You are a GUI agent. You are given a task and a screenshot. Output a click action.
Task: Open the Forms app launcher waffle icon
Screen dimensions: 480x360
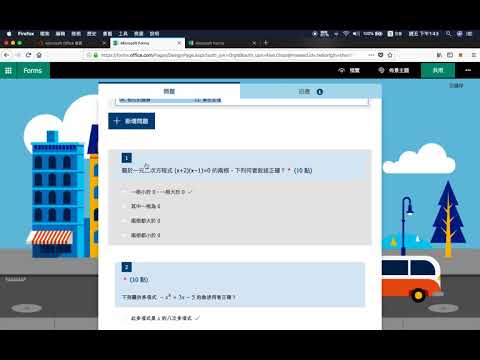click(8, 70)
